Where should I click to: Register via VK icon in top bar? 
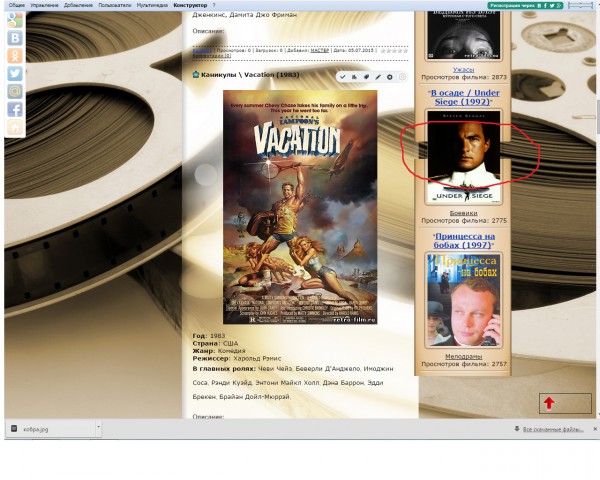point(540,5)
